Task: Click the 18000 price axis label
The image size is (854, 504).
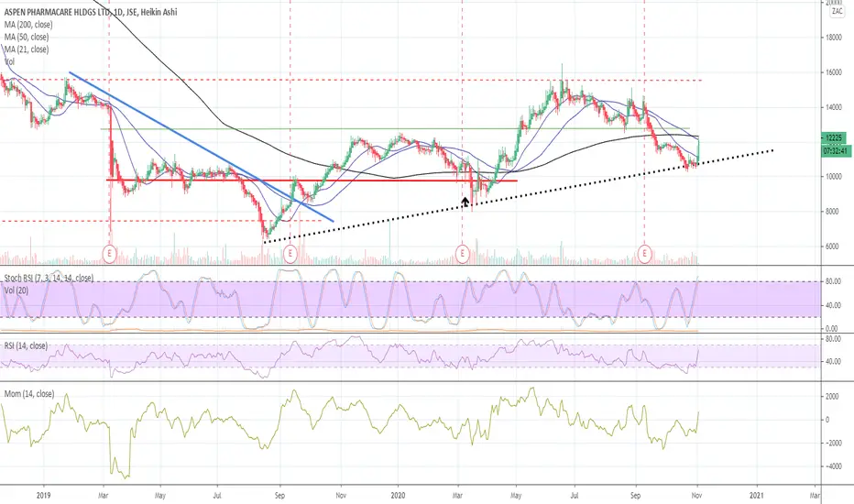Action: [x=832, y=38]
